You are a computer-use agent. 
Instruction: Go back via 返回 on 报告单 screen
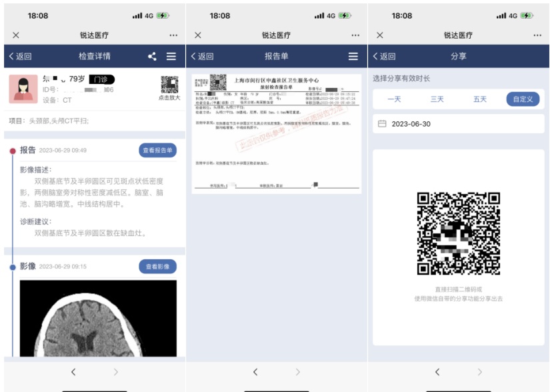click(203, 57)
